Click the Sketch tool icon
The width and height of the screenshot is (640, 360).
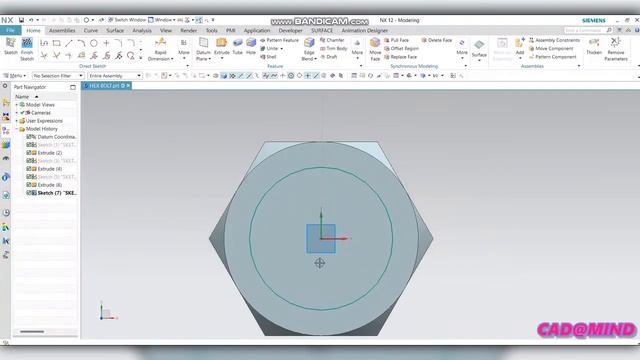(x=11, y=43)
